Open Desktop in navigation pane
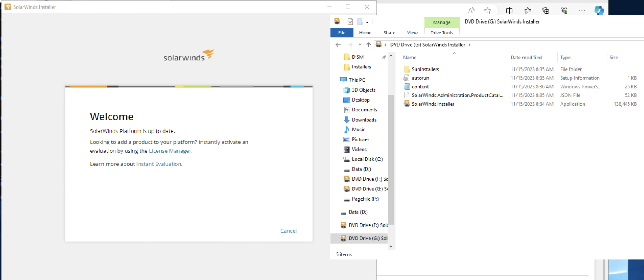This screenshot has width=644, height=280. 360,100
